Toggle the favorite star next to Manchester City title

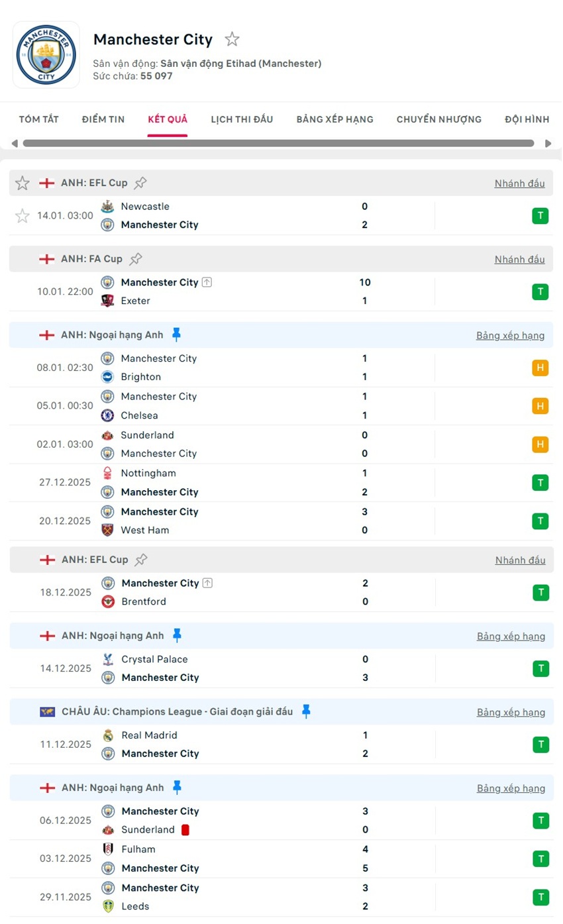(x=232, y=39)
